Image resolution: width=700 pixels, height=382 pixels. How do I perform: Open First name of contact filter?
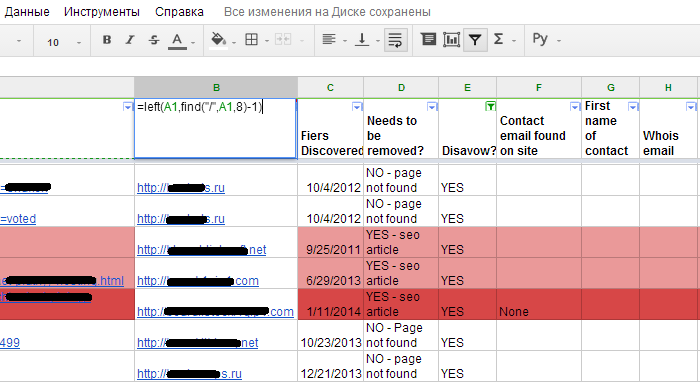[x=633, y=107]
